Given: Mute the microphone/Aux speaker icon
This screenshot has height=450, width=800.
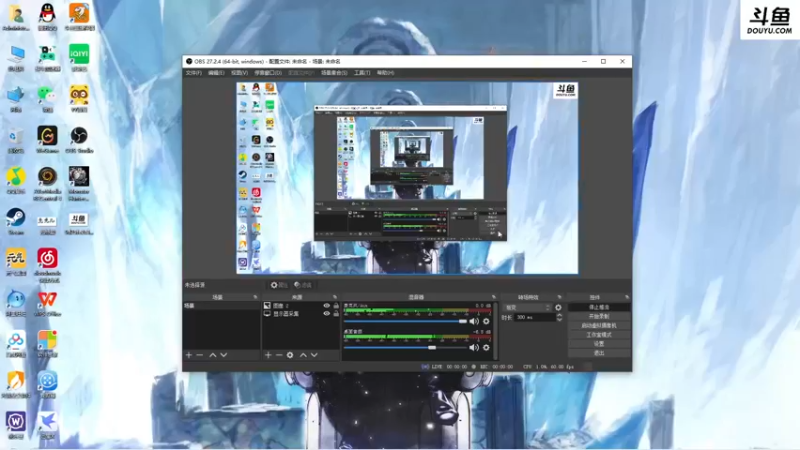Looking at the screenshot, I should (473, 321).
